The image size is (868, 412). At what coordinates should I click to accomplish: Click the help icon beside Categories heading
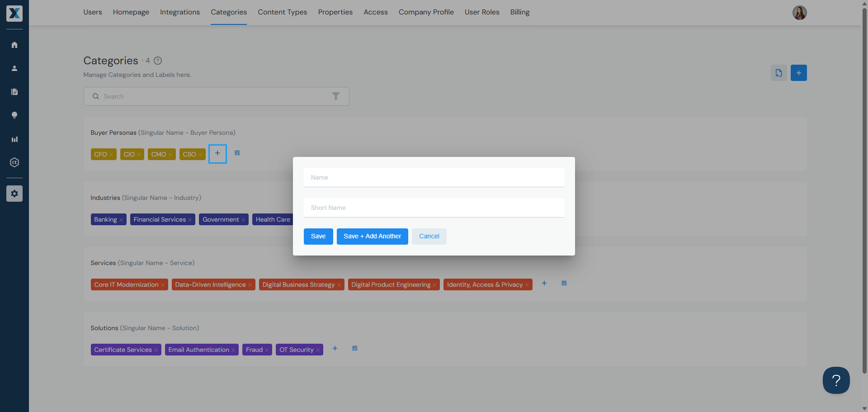click(x=158, y=61)
